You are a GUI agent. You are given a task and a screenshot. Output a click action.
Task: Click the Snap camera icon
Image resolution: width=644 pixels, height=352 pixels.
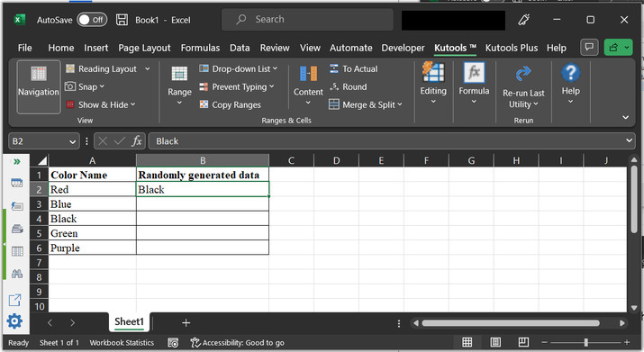(x=70, y=86)
